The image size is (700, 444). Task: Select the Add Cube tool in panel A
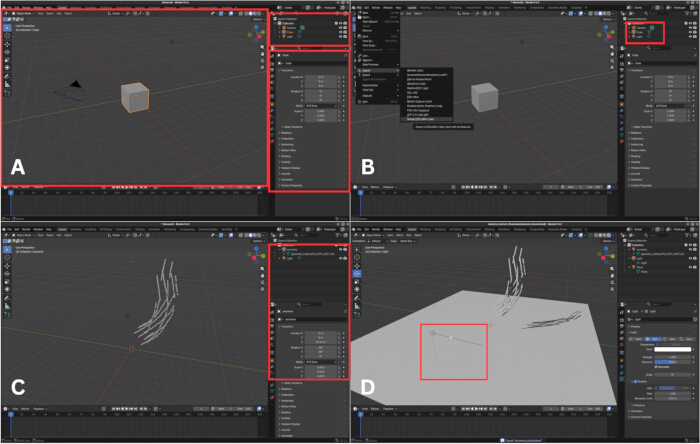[7, 93]
